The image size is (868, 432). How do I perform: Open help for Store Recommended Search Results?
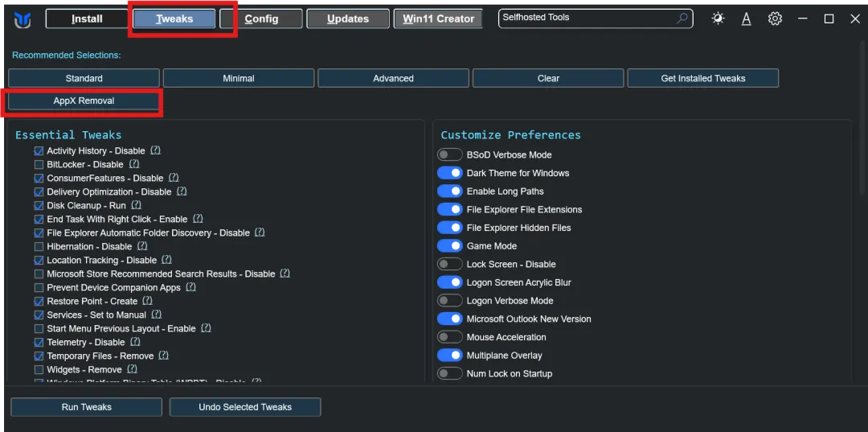pos(285,273)
